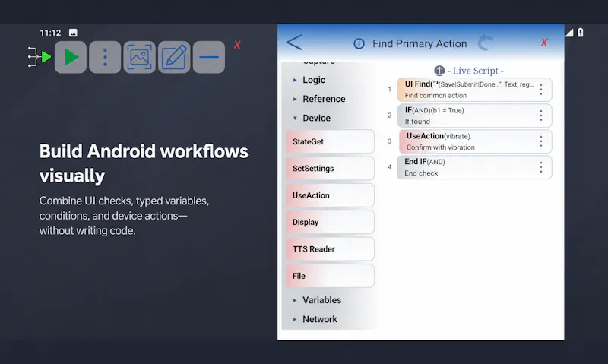Click the screen capture image icon
The width and height of the screenshot is (608, 364).
pos(139,57)
